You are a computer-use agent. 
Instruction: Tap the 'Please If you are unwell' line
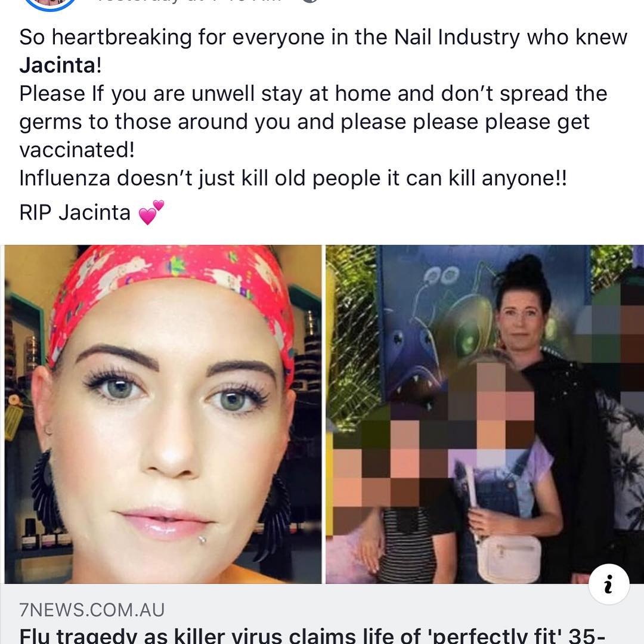[313, 94]
